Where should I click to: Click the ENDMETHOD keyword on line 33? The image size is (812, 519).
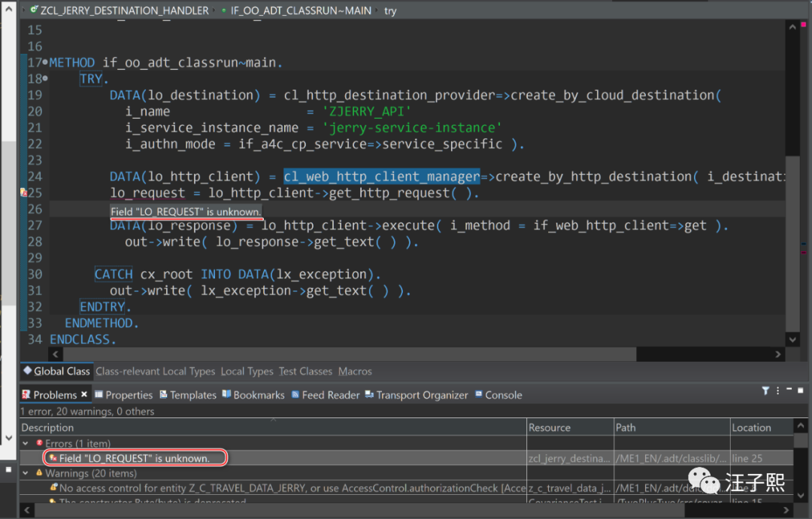point(98,323)
